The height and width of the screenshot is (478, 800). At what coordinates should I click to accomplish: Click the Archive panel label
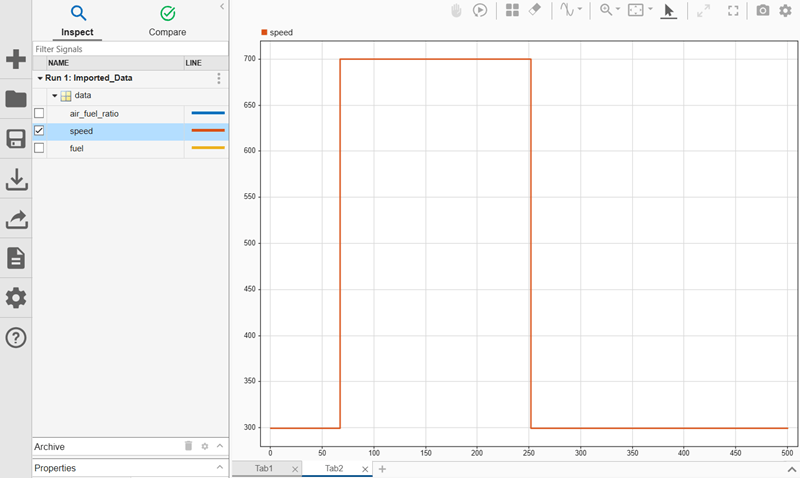pos(49,446)
